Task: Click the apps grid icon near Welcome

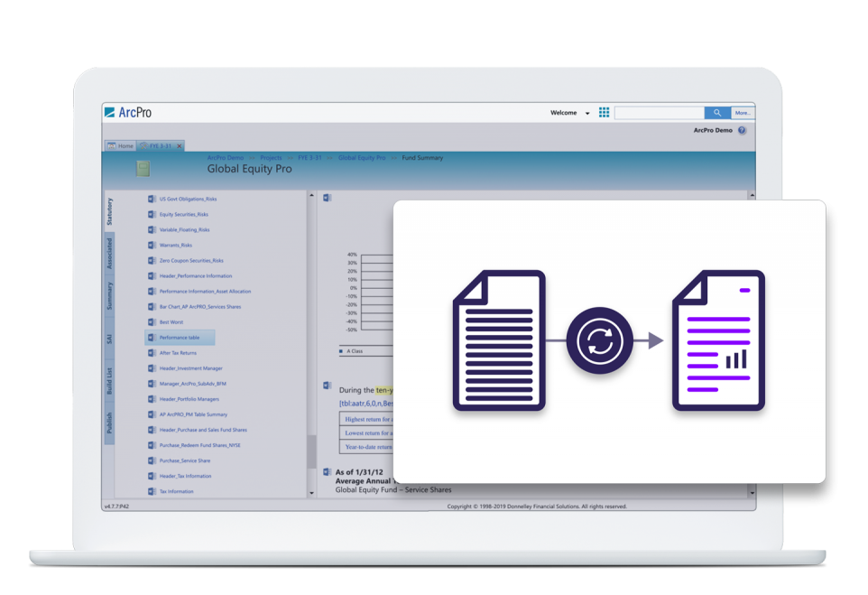Action: pyautogui.click(x=604, y=112)
